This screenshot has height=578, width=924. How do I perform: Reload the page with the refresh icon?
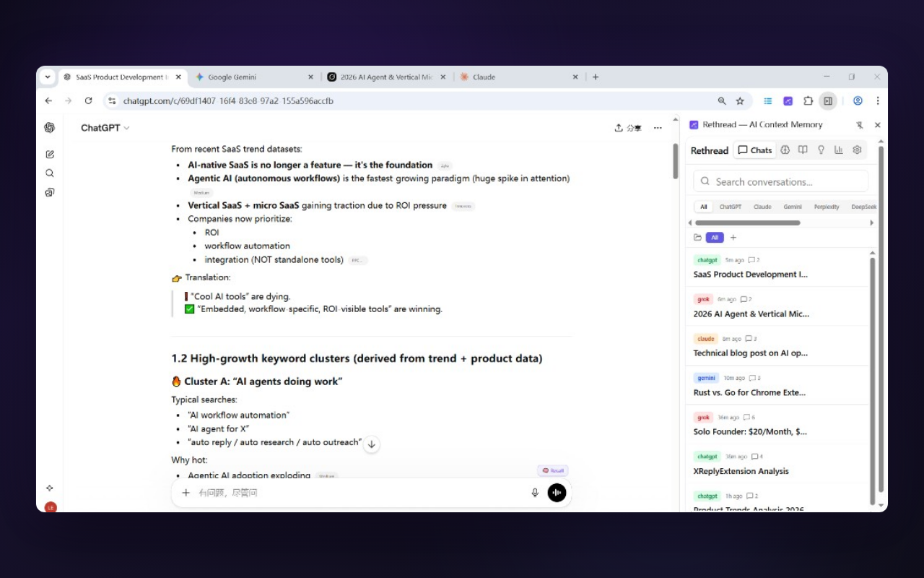88,101
